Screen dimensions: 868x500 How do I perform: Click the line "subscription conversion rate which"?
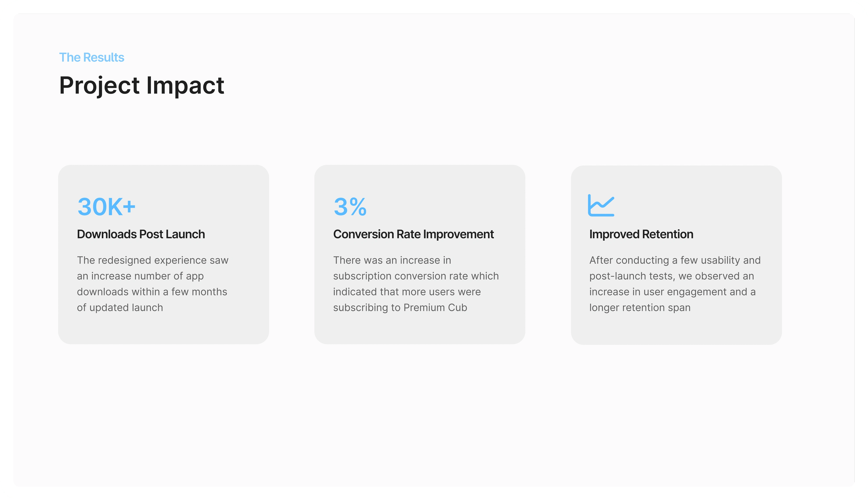416,276
